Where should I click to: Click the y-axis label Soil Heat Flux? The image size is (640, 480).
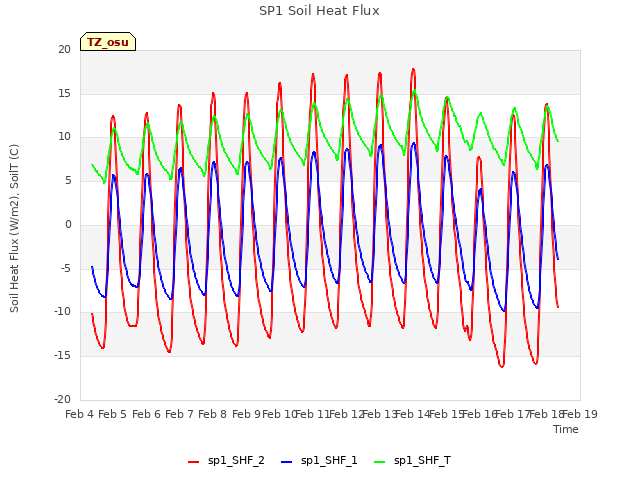click(x=14, y=229)
